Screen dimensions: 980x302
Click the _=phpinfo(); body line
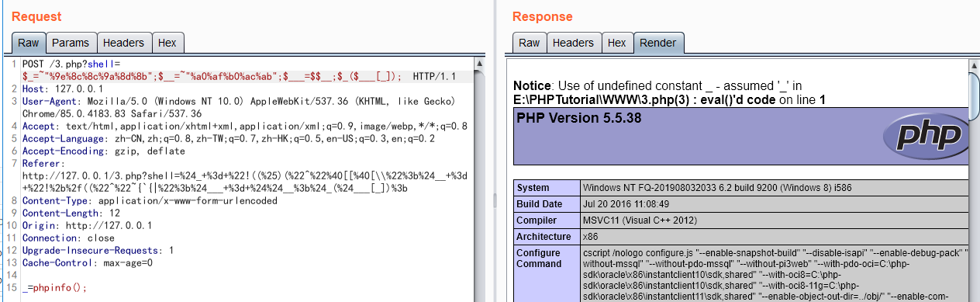54,287
